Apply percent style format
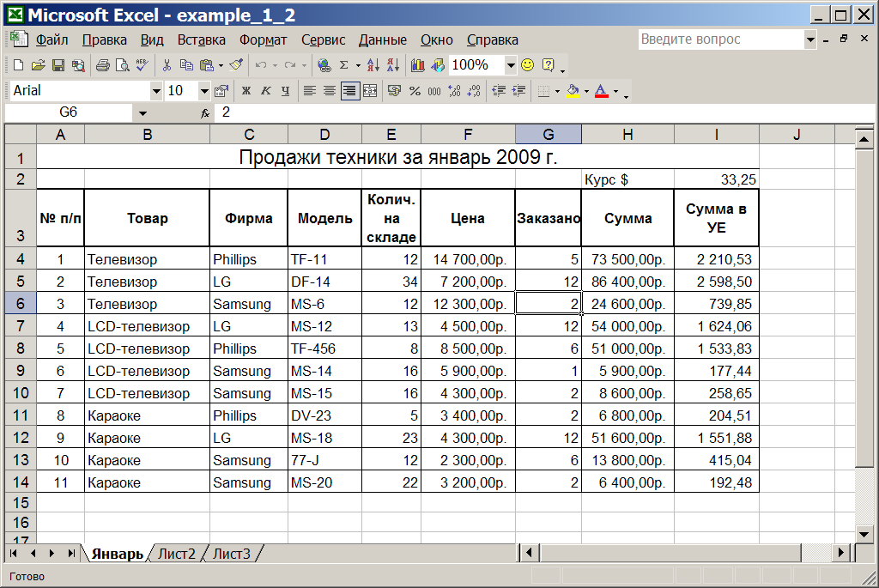879x588 pixels. point(415,91)
